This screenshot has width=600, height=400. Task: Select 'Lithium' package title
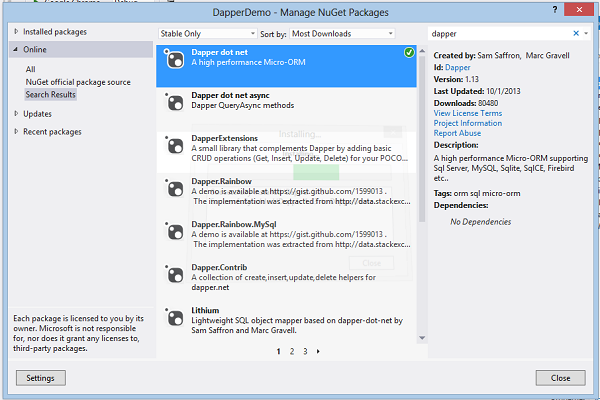click(205, 310)
